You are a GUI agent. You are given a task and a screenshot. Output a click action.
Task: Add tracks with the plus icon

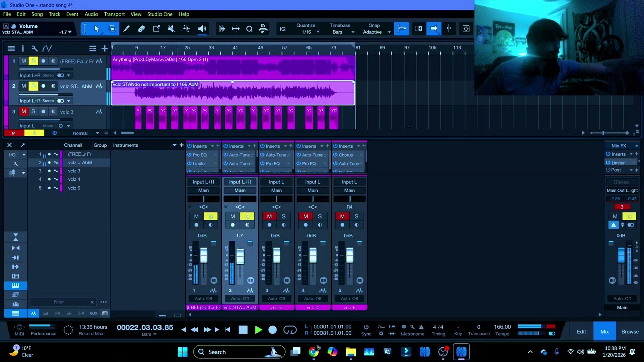click(104, 48)
